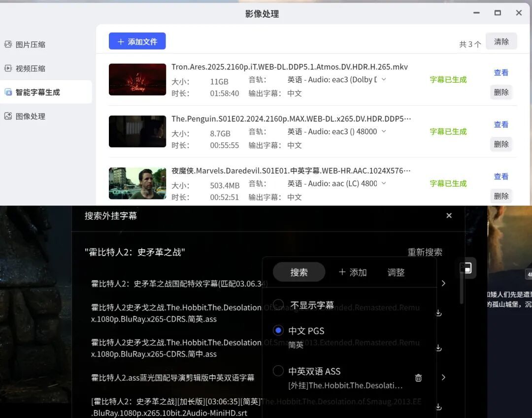Image resolution: width=532 pixels, height=418 pixels.
Task: Click The.Penguin video thumbnail
Action: point(137,131)
